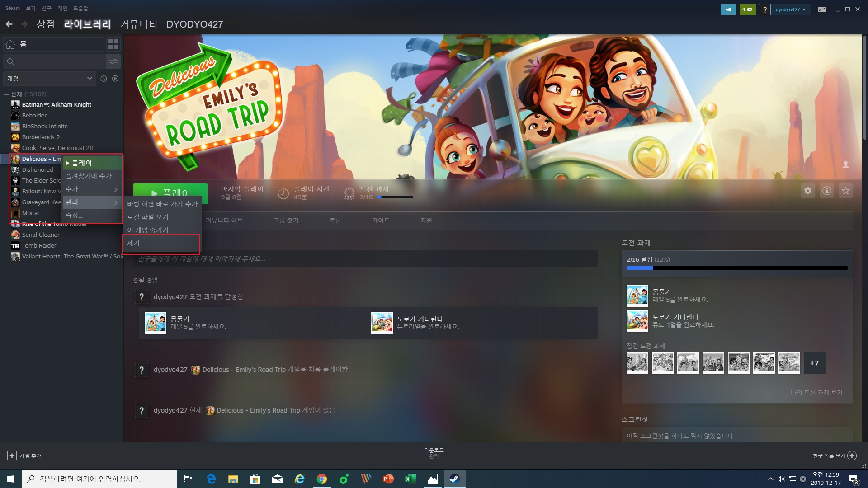Select 플레이 in context menu
The image size is (868, 488).
[92, 163]
